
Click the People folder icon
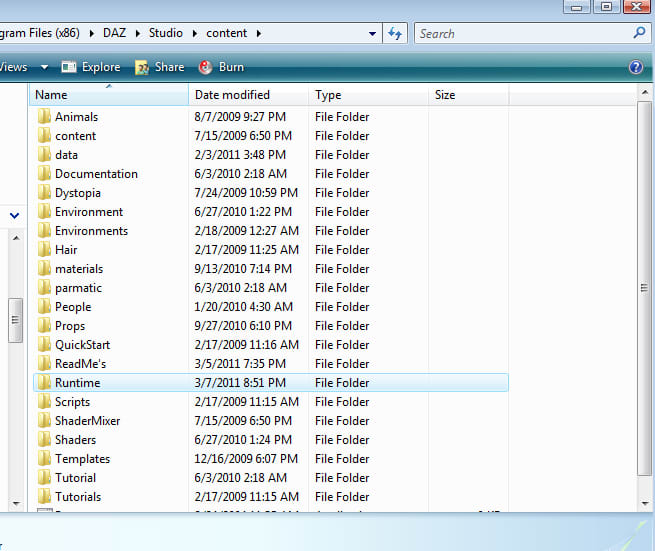pos(44,307)
